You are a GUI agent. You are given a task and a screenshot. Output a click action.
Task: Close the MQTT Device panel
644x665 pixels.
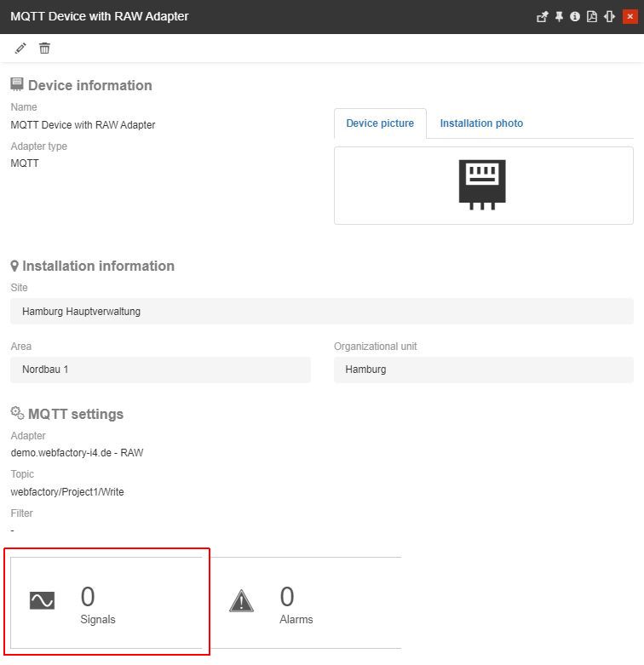pos(630,16)
